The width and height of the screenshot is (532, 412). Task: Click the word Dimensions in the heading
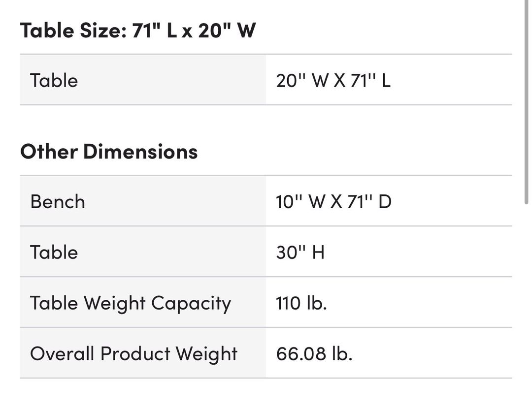point(140,152)
